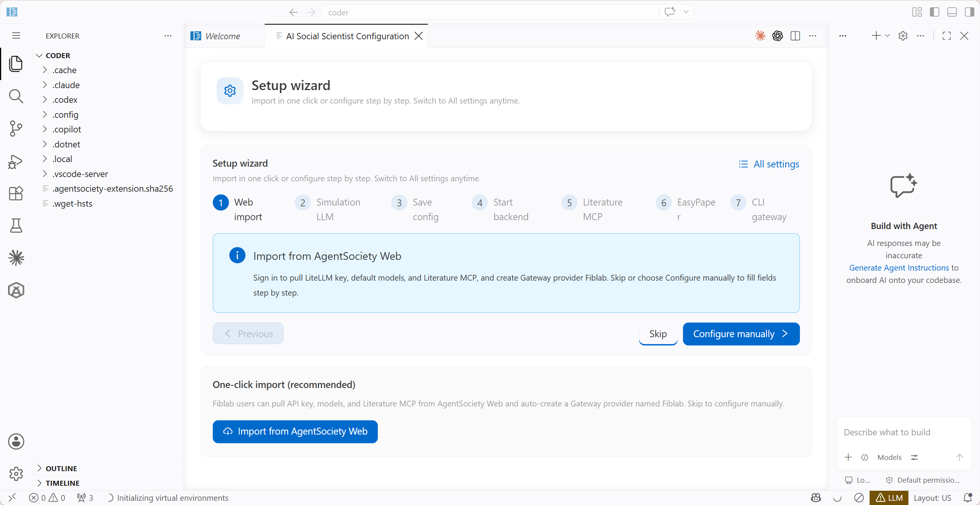The width and height of the screenshot is (980, 505).
Task: Open the Claude starburst icon in activity bar
Action: (16, 258)
